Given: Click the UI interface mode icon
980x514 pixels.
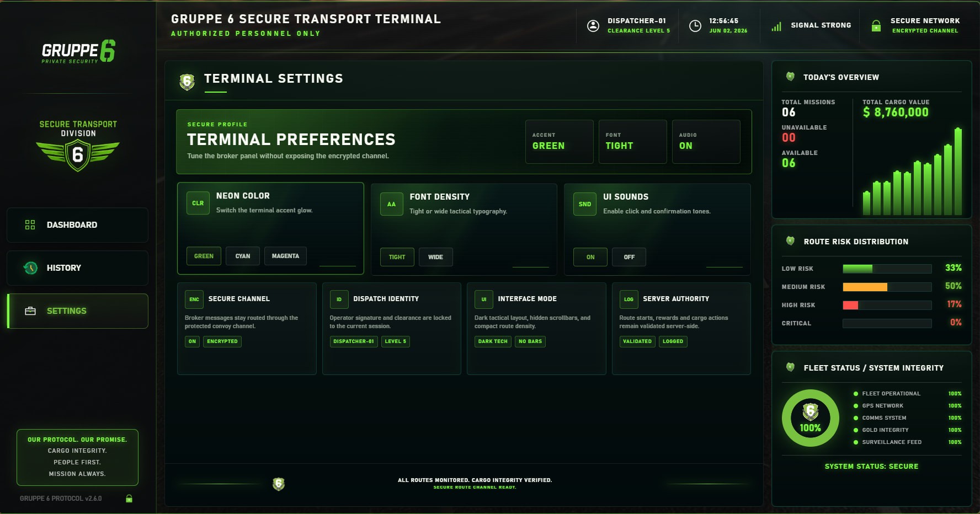Looking at the screenshot, I should click(x=484, y=299).
